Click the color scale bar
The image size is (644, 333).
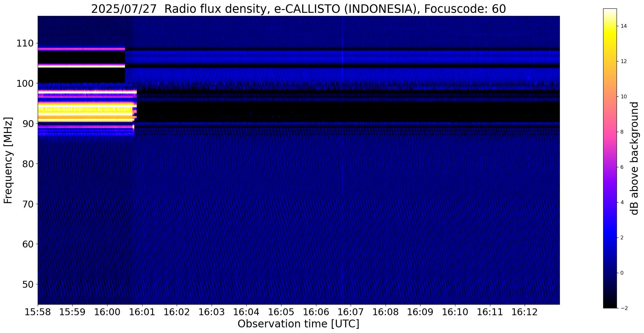click(610, 158)
